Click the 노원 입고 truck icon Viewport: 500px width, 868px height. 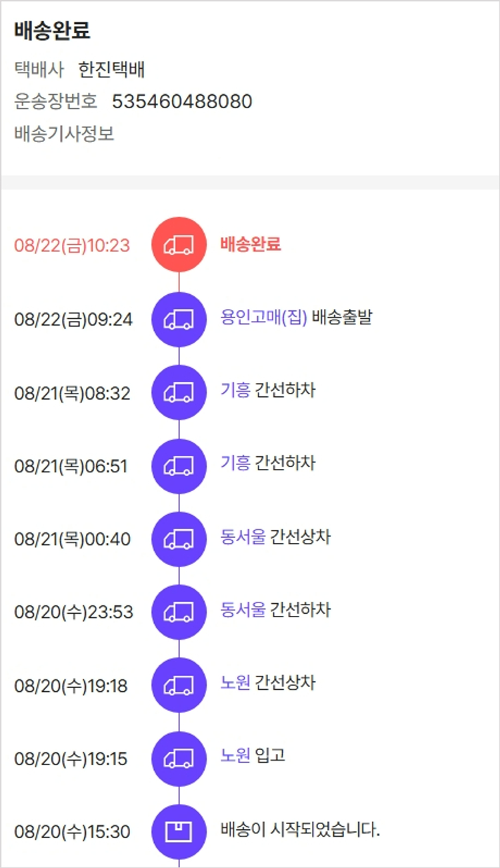pos(179,759)
